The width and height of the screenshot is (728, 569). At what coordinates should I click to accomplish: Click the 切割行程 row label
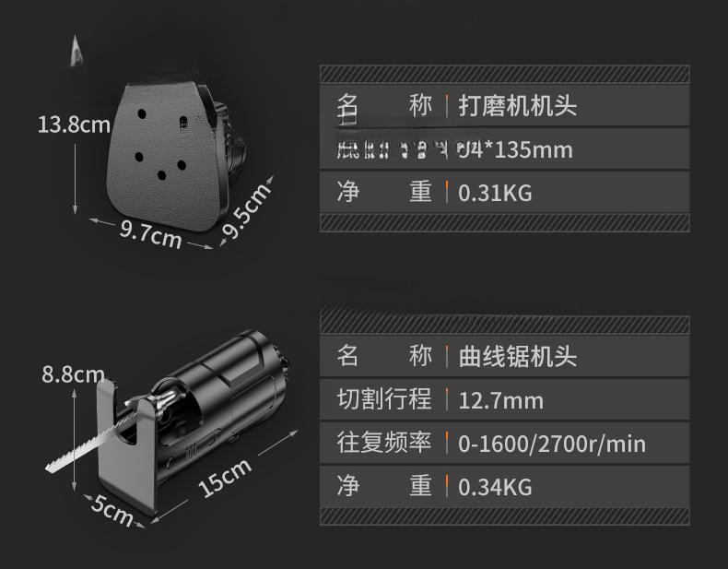click(384, 399)
